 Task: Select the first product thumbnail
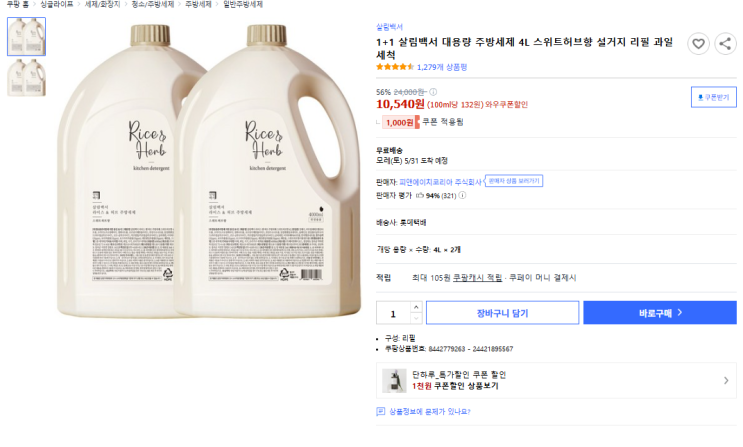tap(26, 37)
